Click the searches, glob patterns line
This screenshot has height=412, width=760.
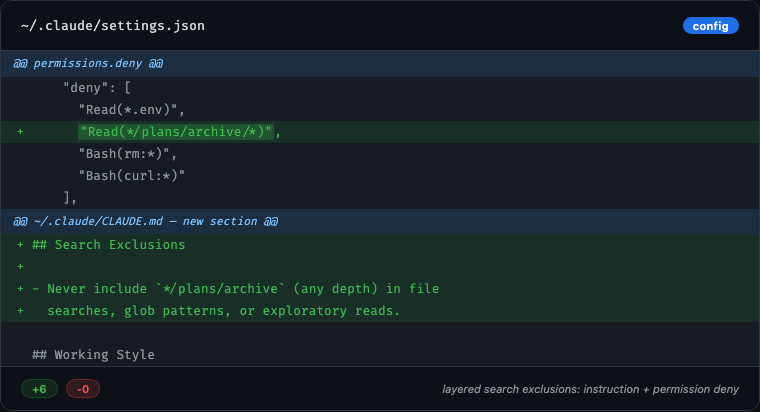(x=380, y=311)
